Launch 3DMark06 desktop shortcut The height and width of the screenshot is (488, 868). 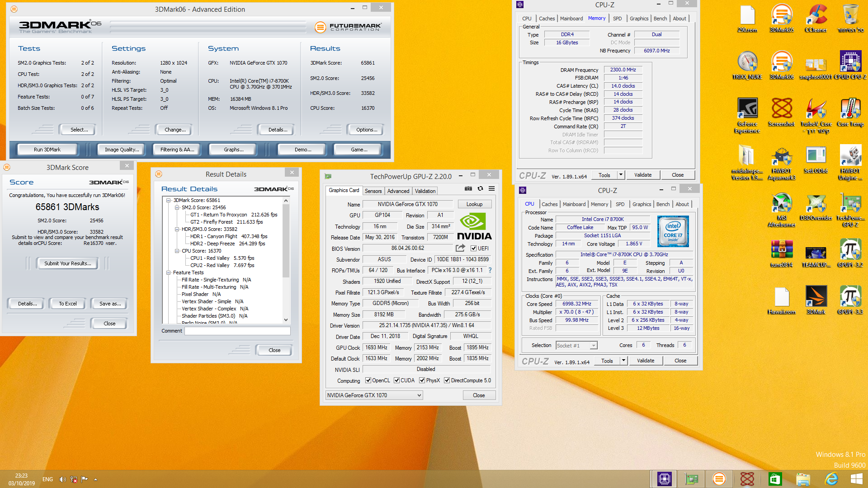click(x=782, y=66)
